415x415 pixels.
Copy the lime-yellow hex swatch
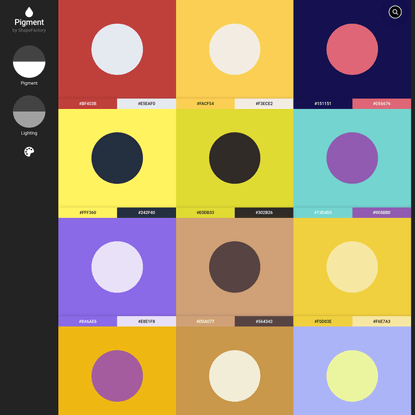click(x=205, y=213)
